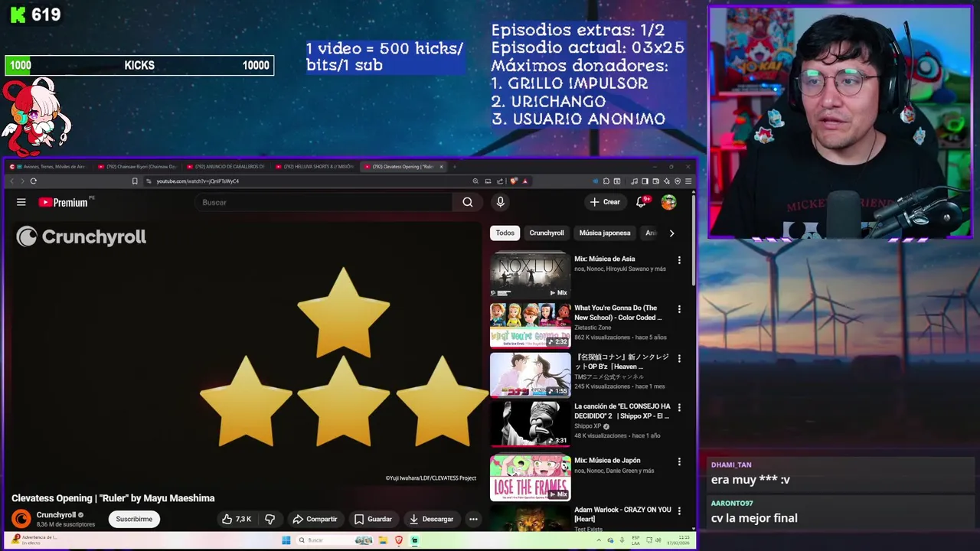Open the EL CONSEJO HA DECIDIDO thumbnail
Viewport: 980px width, 551px height.
click(x=530, y=423)
